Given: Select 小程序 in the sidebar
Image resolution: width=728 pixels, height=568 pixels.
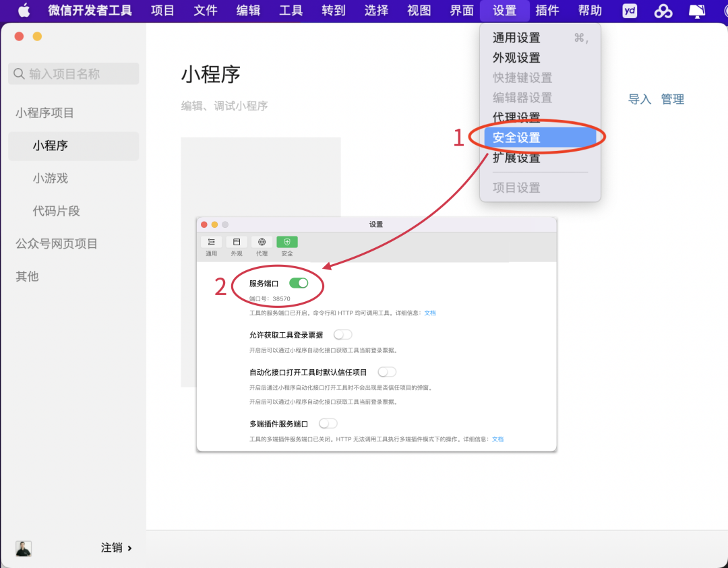Looking at the screenshot, I should 73,146.
